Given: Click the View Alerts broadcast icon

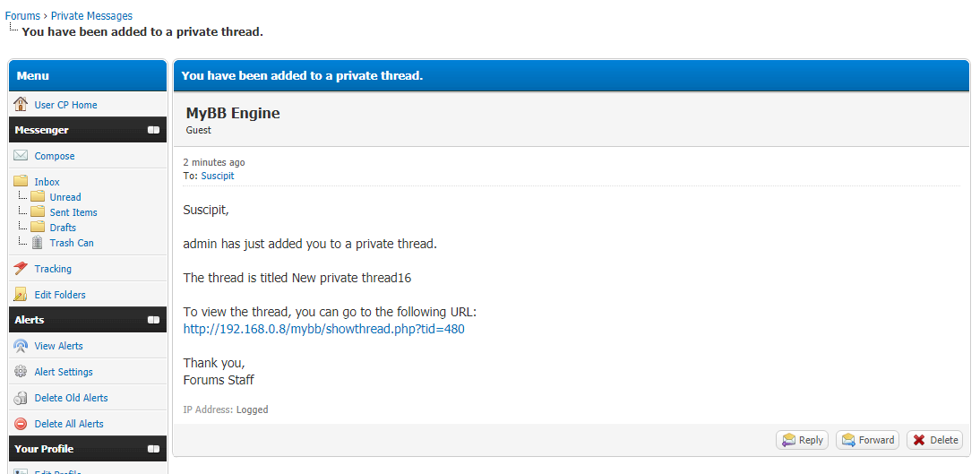Looking at the screenshot, I should tap(21, 346).
